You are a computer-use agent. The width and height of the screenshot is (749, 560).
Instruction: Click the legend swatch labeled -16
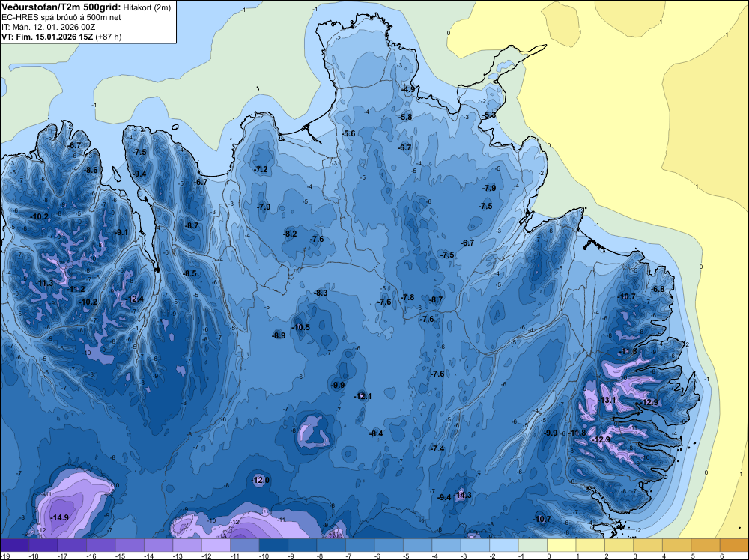click(100, 545)
